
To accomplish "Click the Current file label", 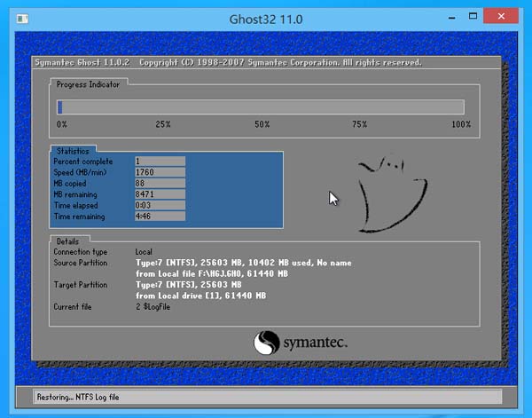I will pyautogui.click(x=73, y=307).
